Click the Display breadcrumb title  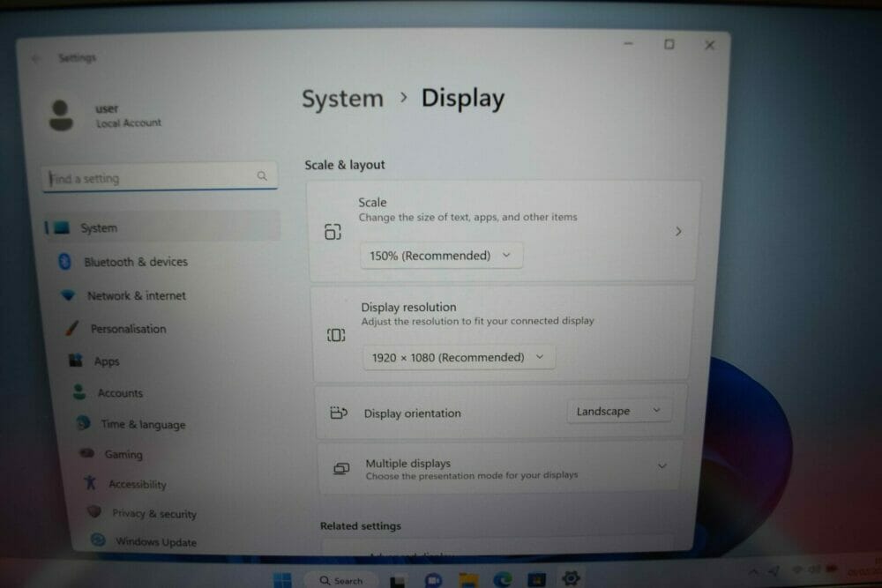(463, 99)
